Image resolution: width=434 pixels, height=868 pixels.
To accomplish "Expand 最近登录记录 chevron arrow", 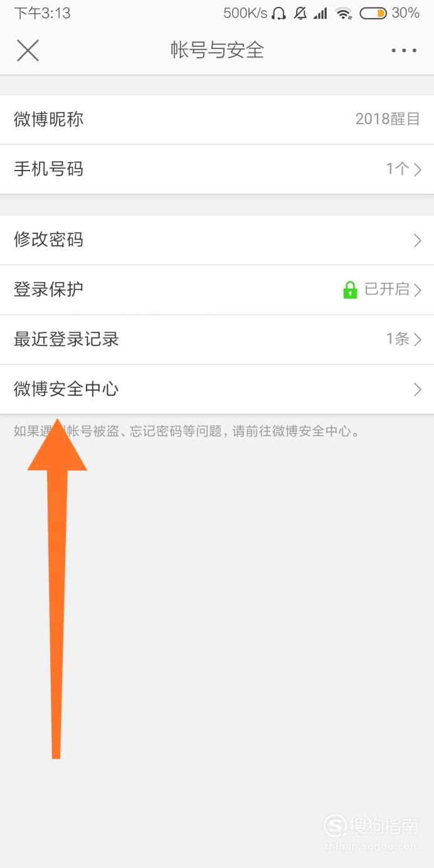I will 418,340.
